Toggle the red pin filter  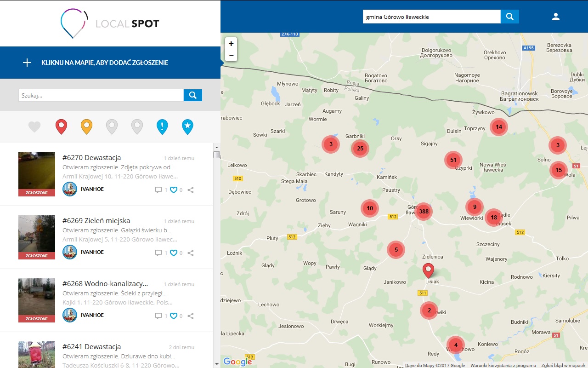[x=61, y=126]
